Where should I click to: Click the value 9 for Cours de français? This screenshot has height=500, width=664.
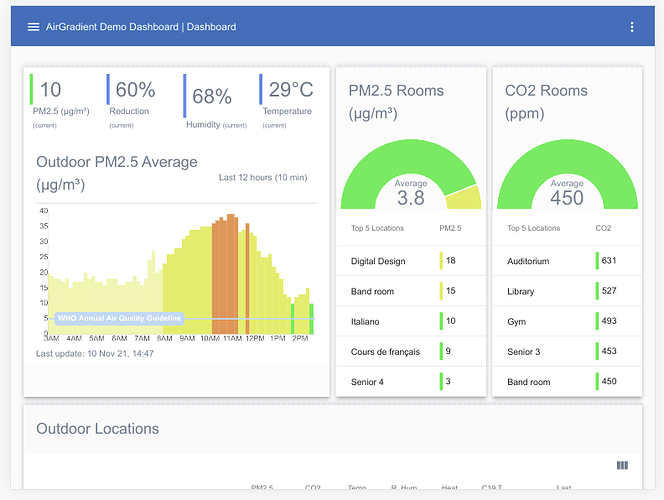click(x=448, y=351)
